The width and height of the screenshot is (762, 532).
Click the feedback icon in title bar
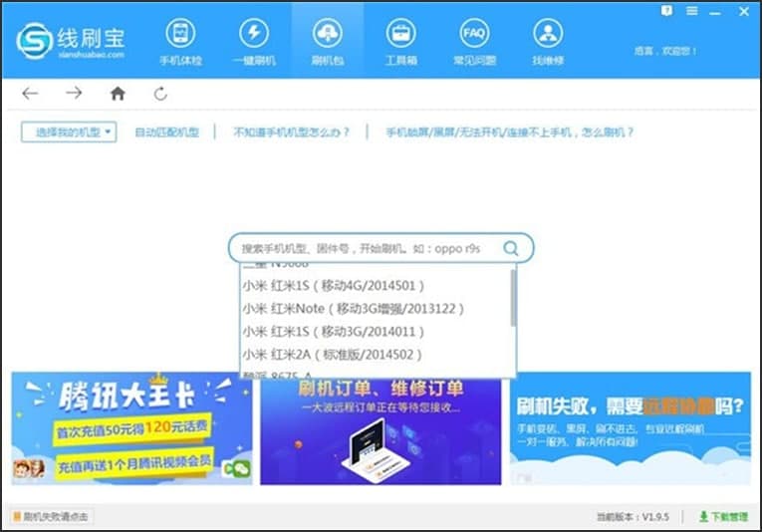click(x=666, y=10)
